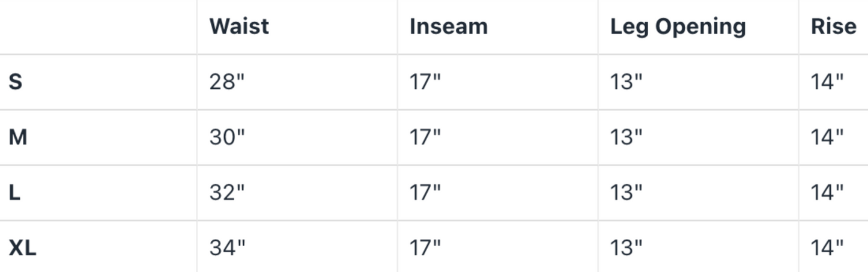868x272 pixels.
Task: Click the Rise column header
Action: coord(833,26)
